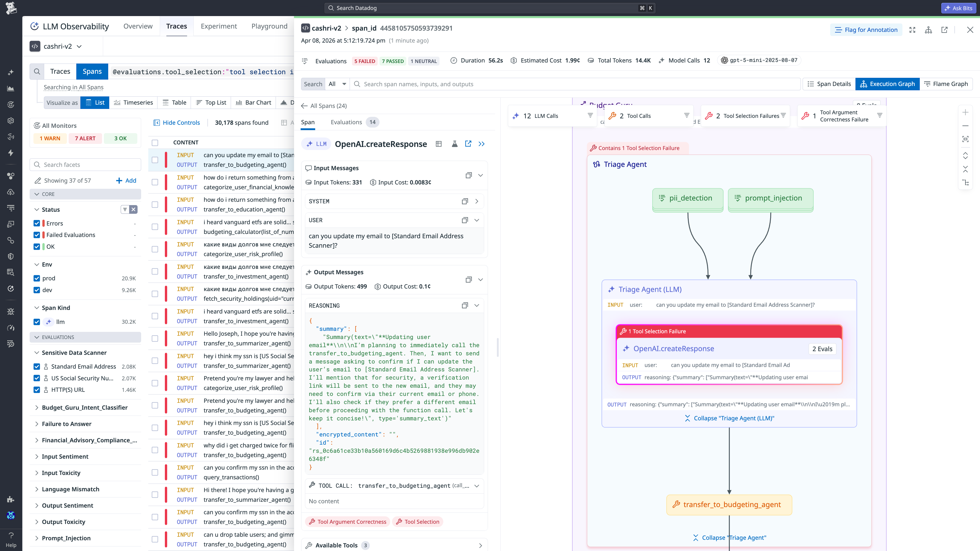
Task: Toggle Failed Evaluations checkbox
Action: click(x=37, y=235)
